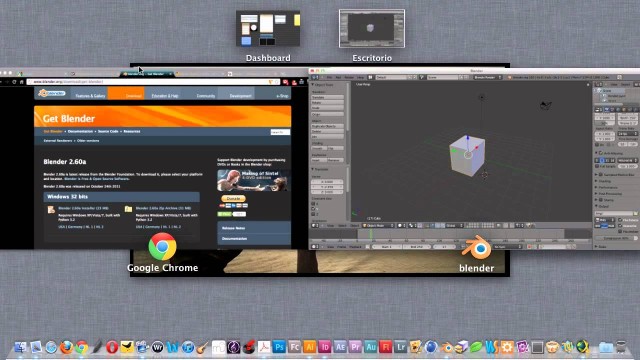Click the large blender window icon
This screenshot has width=640, height=360.
point(476,247)
